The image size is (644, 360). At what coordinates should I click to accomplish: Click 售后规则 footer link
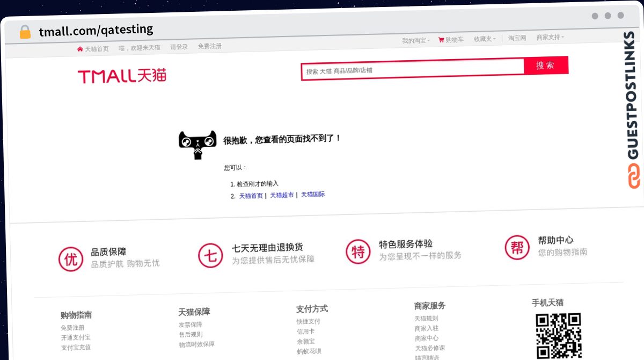click(x=191, y=334)
